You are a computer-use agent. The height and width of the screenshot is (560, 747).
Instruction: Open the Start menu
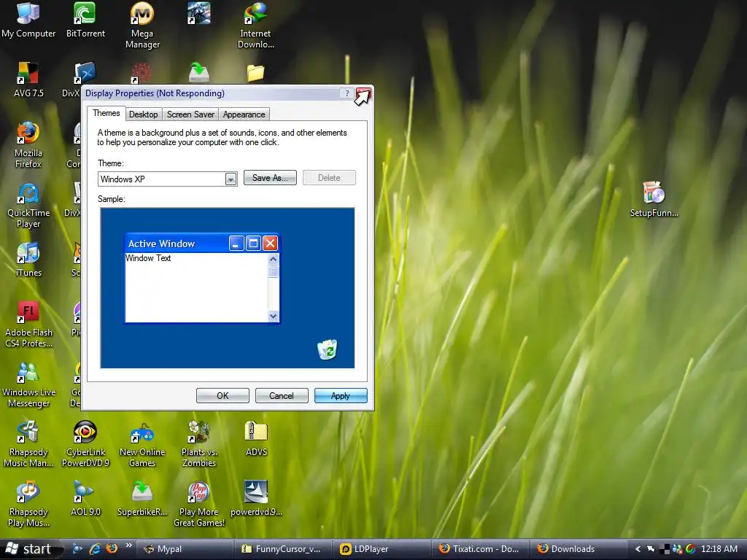pyautogui.click(x=31, y=549)
